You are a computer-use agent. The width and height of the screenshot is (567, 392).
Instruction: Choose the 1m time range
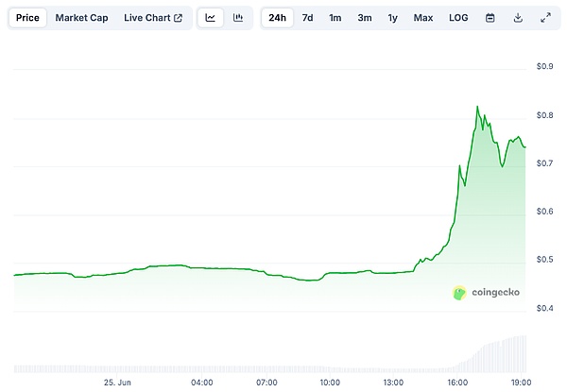(x=335, y=18)
